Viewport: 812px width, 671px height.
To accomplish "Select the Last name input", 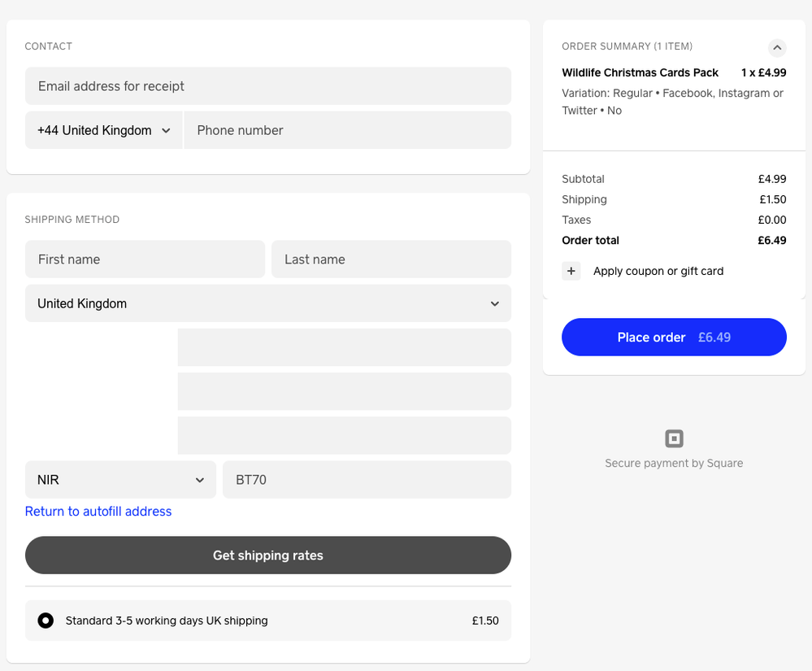I will [391, 259].
